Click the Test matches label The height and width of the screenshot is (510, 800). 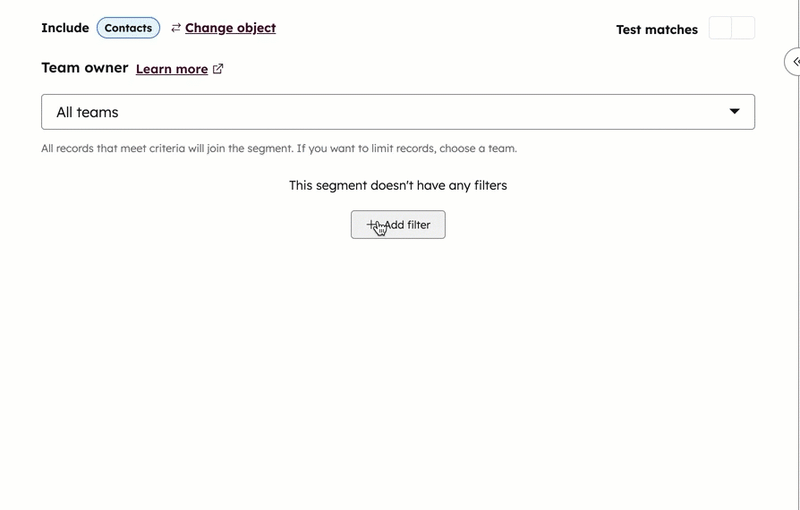point(656,29)
